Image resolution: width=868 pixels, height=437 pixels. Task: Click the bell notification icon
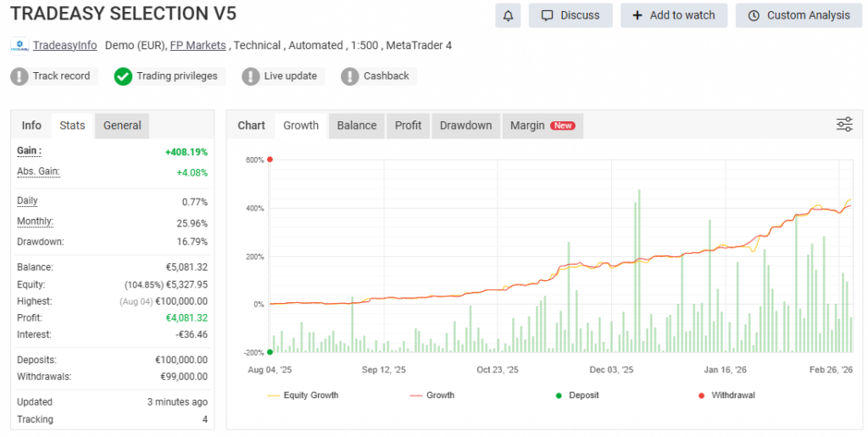509,15
